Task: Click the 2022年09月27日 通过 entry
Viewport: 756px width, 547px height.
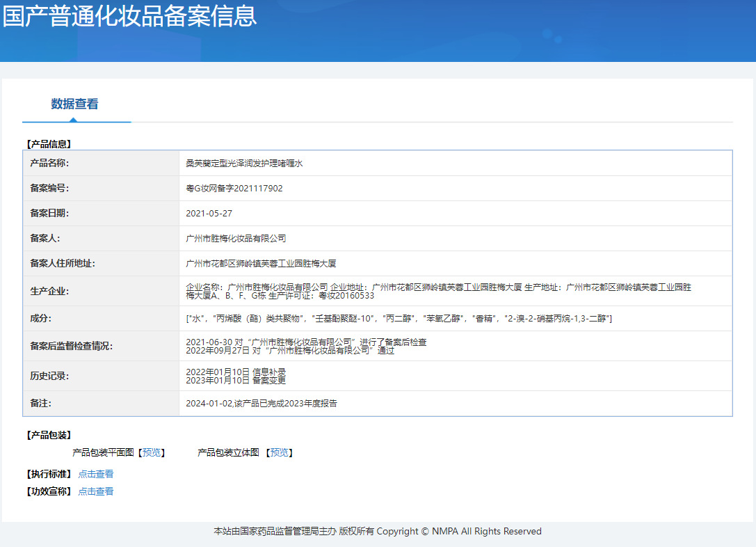Action: (x=290, y=351)
